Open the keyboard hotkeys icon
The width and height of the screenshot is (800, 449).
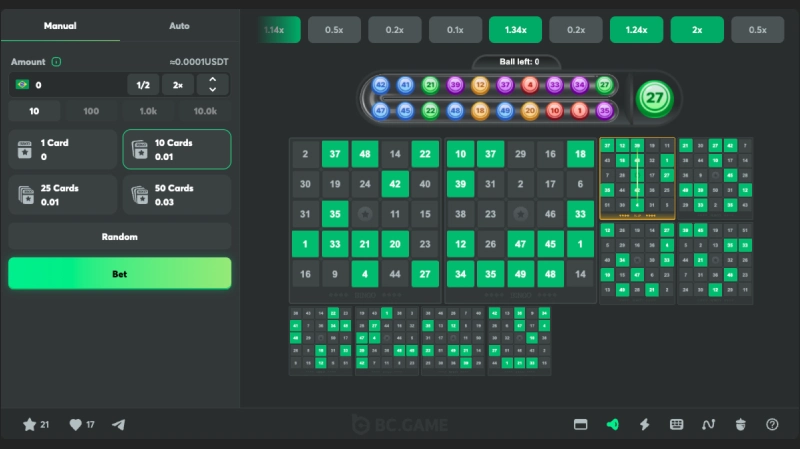677,425
